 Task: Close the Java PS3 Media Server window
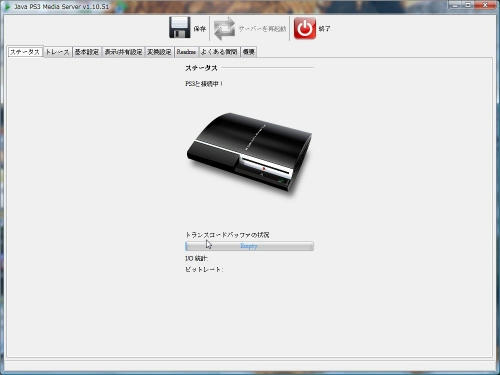[485, 5]
